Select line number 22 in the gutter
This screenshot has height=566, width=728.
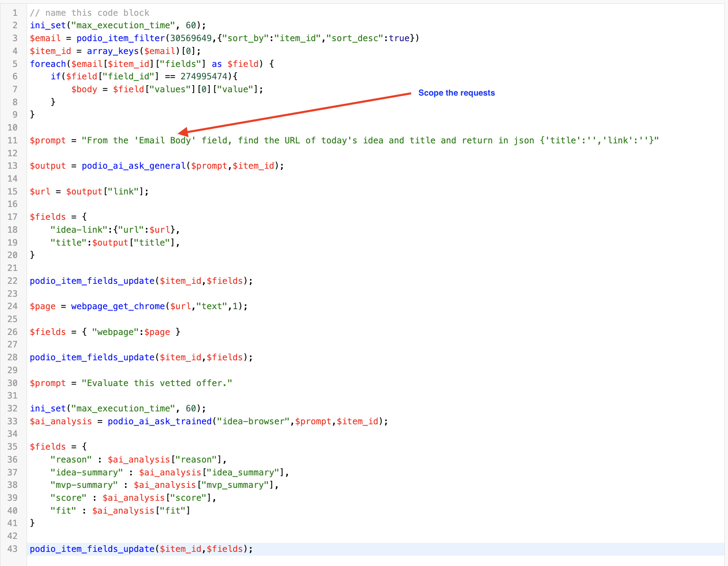12,281
